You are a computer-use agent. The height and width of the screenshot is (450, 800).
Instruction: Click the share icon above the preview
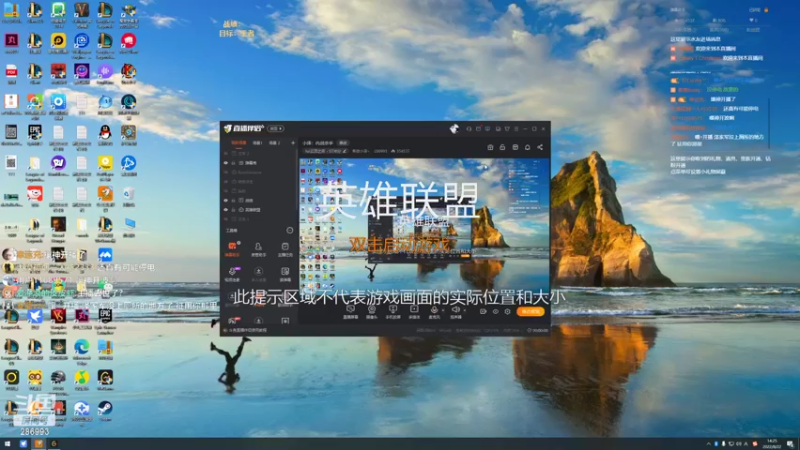click(x=540, y=147)
